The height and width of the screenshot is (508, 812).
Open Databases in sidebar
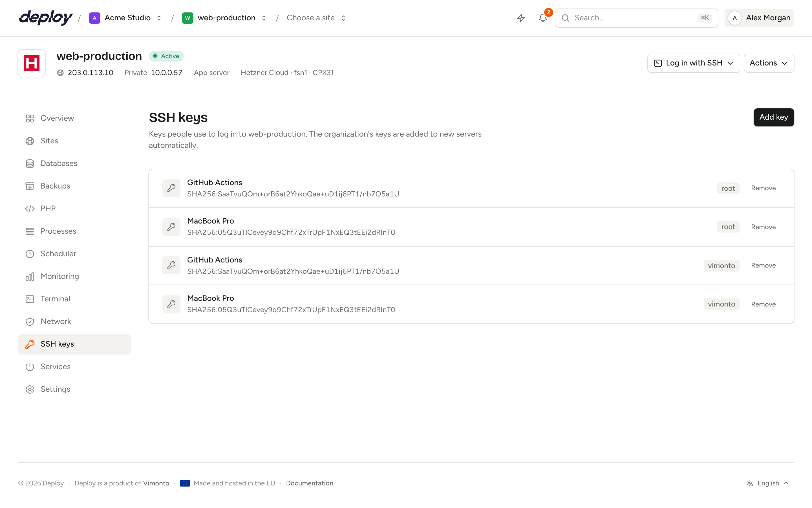click(x=74, y=163)
